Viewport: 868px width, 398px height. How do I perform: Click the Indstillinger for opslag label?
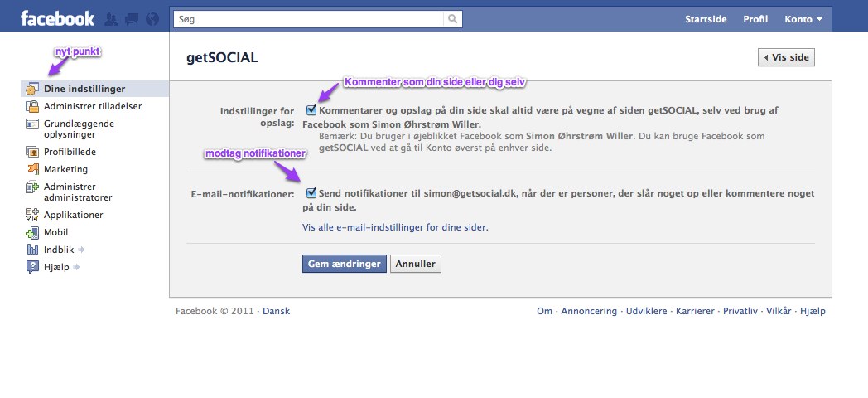(258, 116)
